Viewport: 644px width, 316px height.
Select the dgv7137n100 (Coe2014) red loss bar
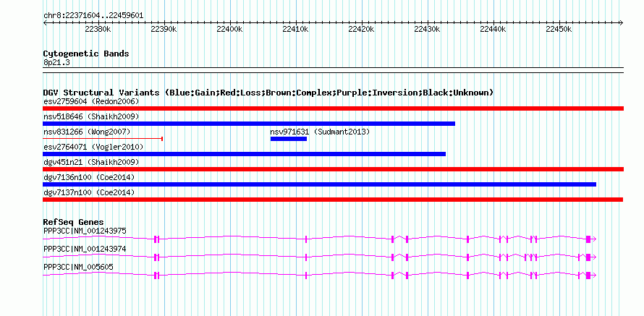coord(333,200)
